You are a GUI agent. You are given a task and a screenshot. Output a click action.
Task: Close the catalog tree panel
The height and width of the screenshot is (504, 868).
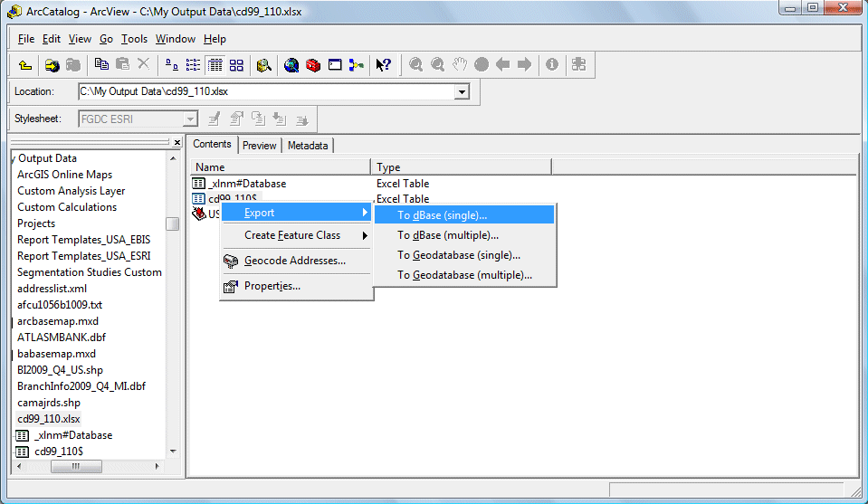point(176,143)
